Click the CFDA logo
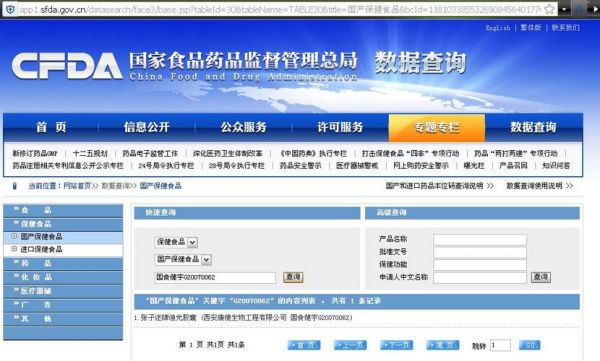 (x=67, y=66)
